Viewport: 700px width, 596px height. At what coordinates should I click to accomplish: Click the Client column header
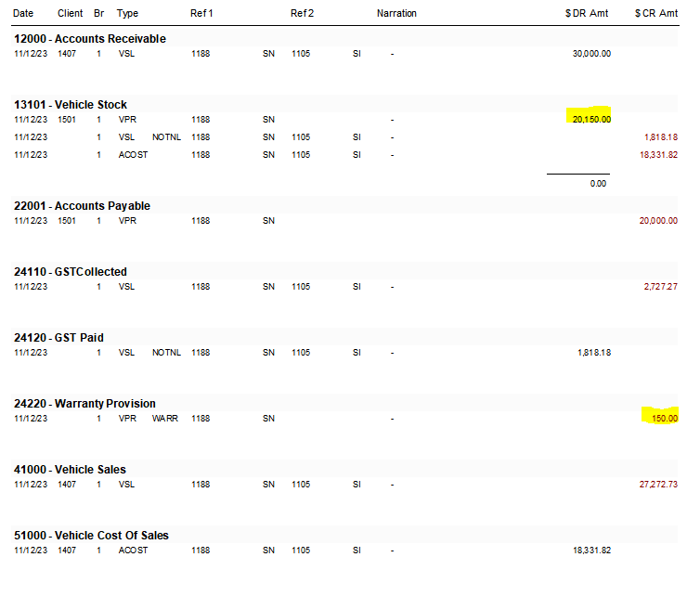pyautogui.click(x=70, y=14)
